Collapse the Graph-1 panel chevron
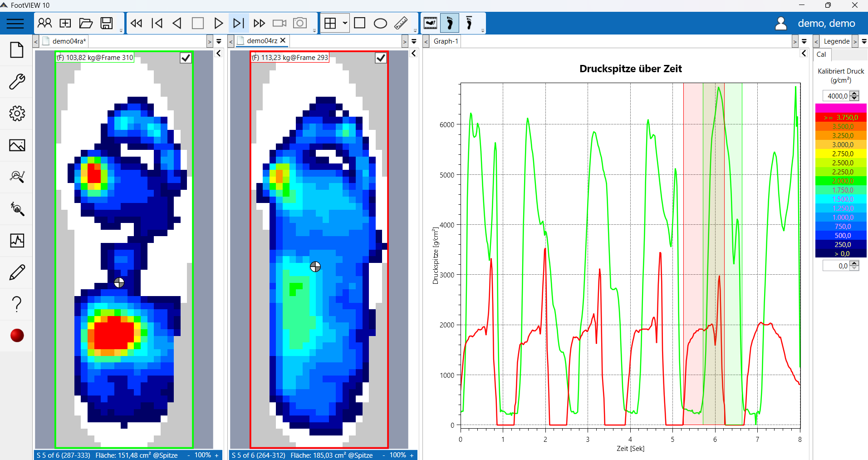 804,54
